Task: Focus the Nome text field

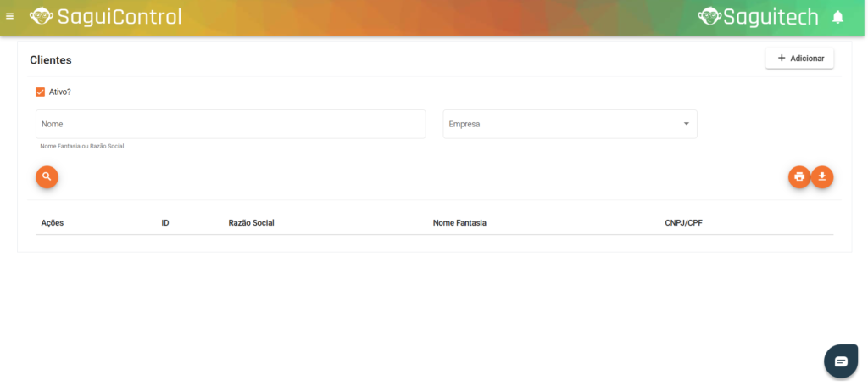Action: click(x=230, y=124)
